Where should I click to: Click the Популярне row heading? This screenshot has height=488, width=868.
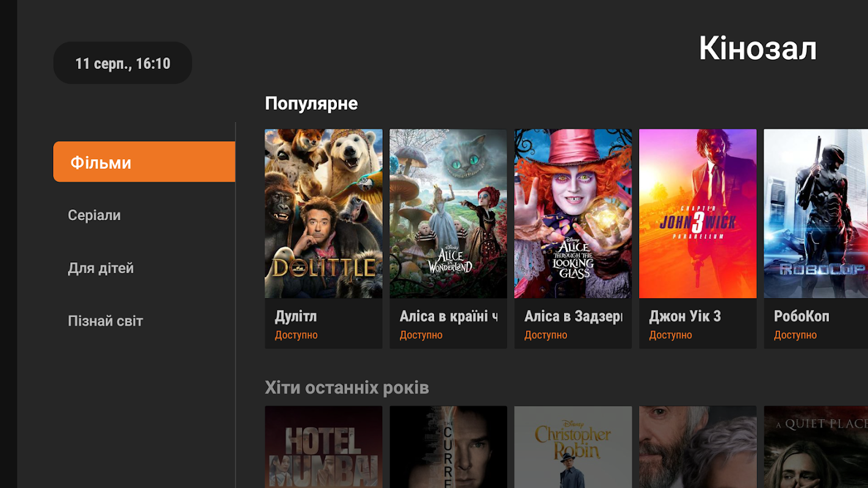(311, 104)
